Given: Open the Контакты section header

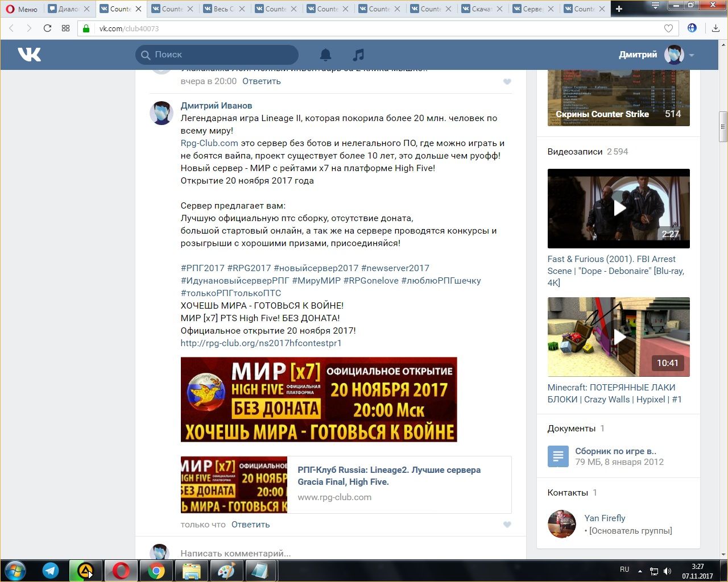Looking at the screenshot, I should (x=568, y=493).
